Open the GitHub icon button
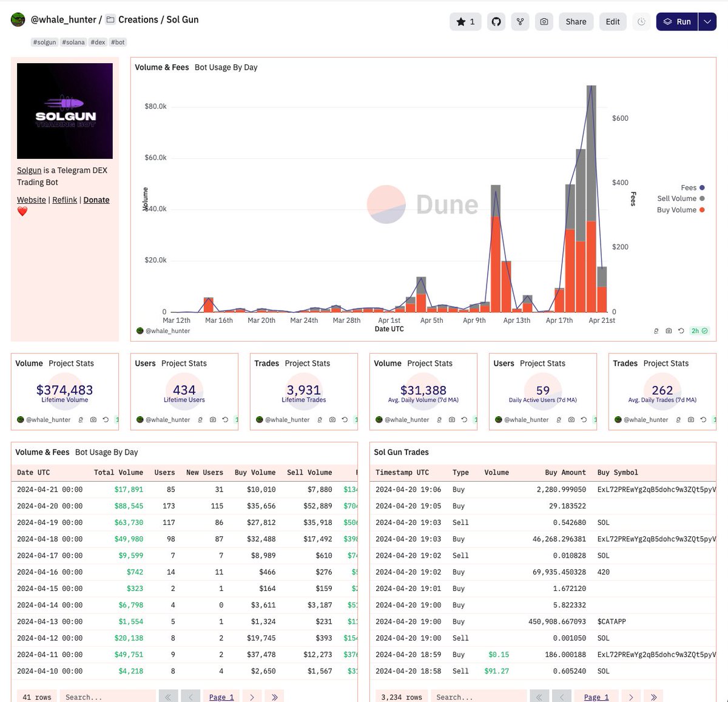728x702 pixels. pyautogui.click(x=496, y=21)
